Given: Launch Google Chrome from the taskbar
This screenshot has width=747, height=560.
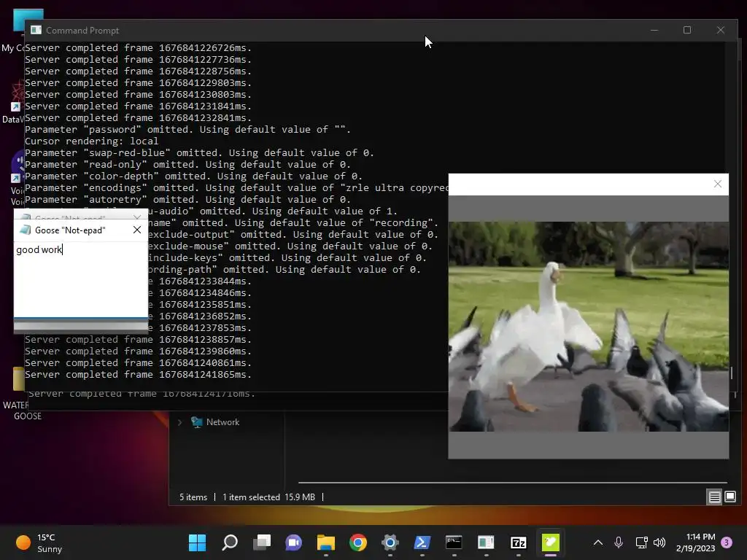Looking at the screenshot, I should click(x=357, y=542).
